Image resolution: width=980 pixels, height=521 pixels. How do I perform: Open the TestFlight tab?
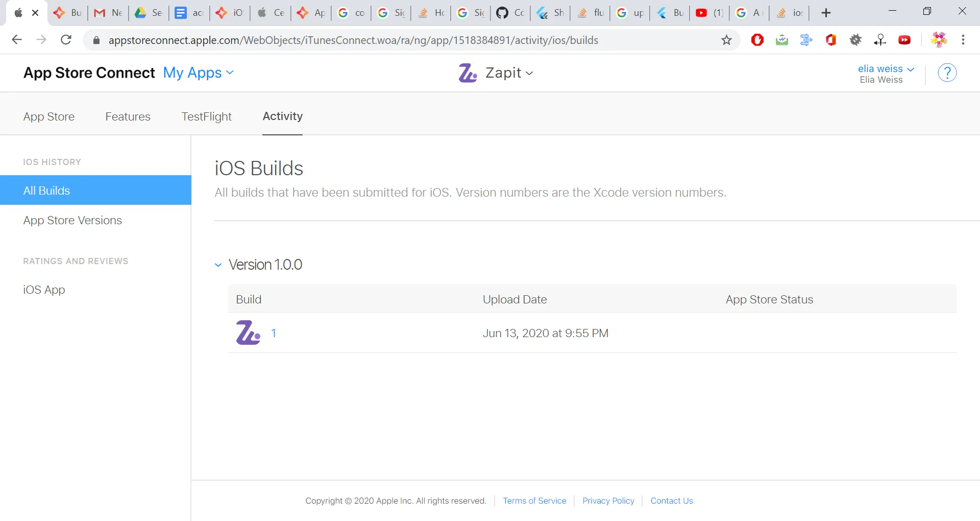click(207, 116)
